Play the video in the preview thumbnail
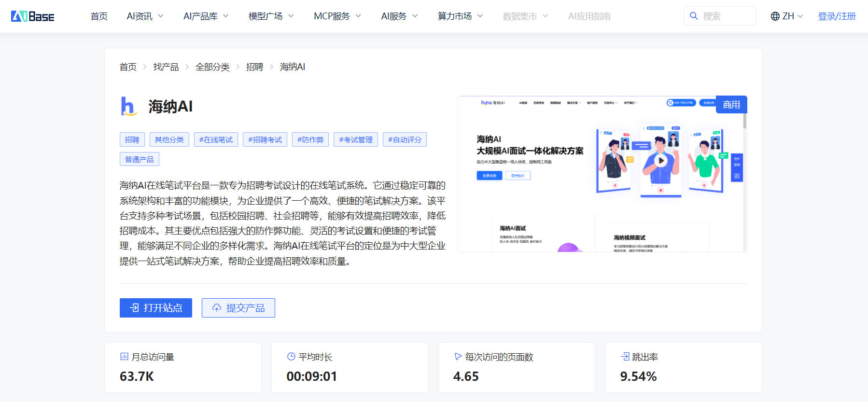Viewport: 868px width, 402px height. [661, 161]
